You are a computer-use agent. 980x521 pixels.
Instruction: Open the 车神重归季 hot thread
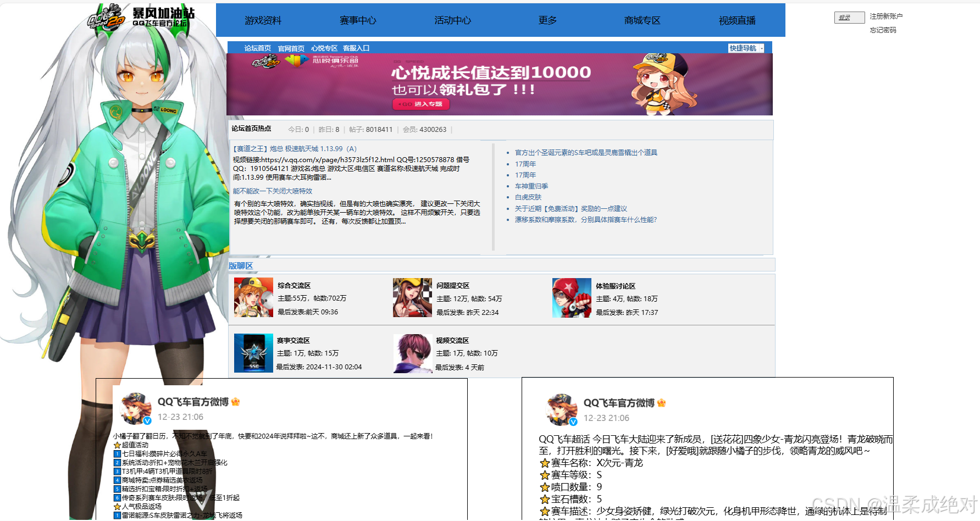(x=531, y=186)
